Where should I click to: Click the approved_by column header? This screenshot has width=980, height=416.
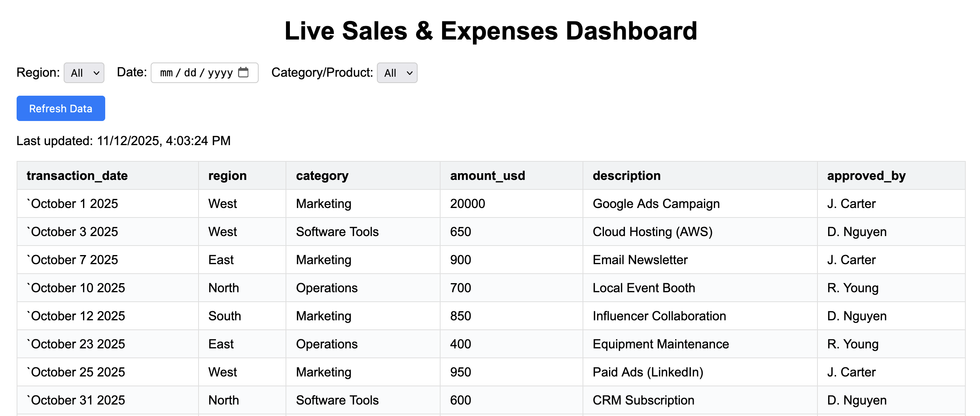click(866, 176)
